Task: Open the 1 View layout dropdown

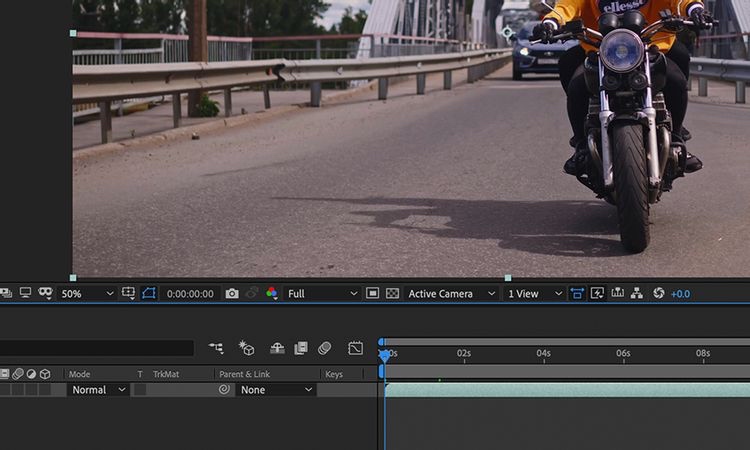Action: (x=535, y=294)
